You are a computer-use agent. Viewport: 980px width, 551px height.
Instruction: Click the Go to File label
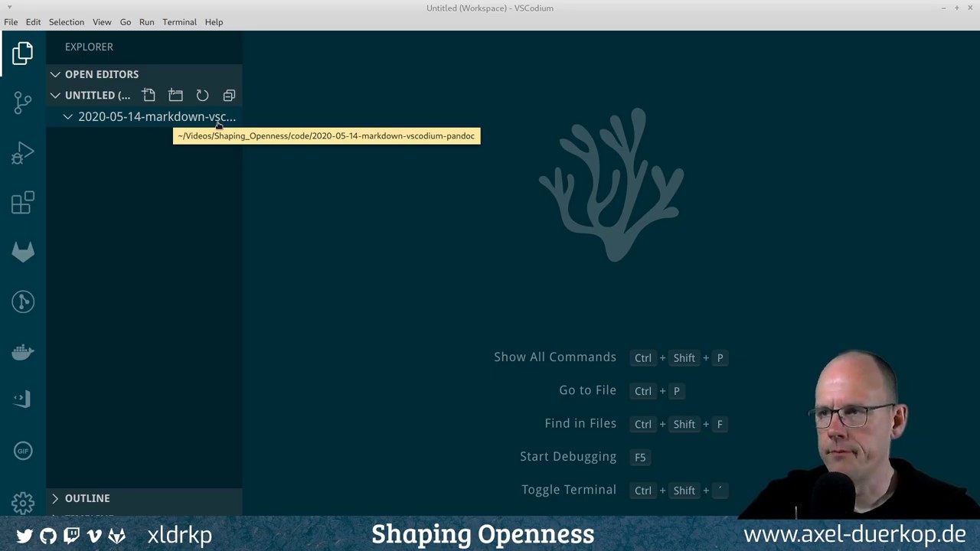(587, 390)
